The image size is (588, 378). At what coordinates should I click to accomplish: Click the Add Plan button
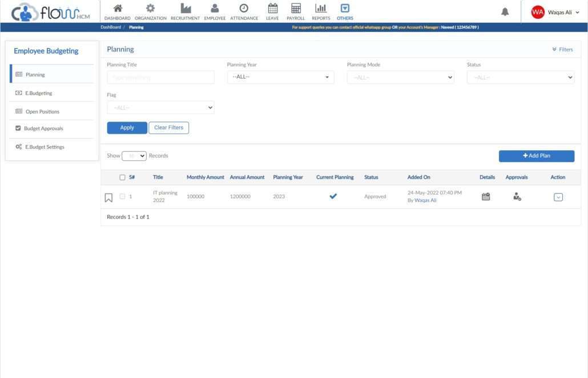[x=537, y=155]
